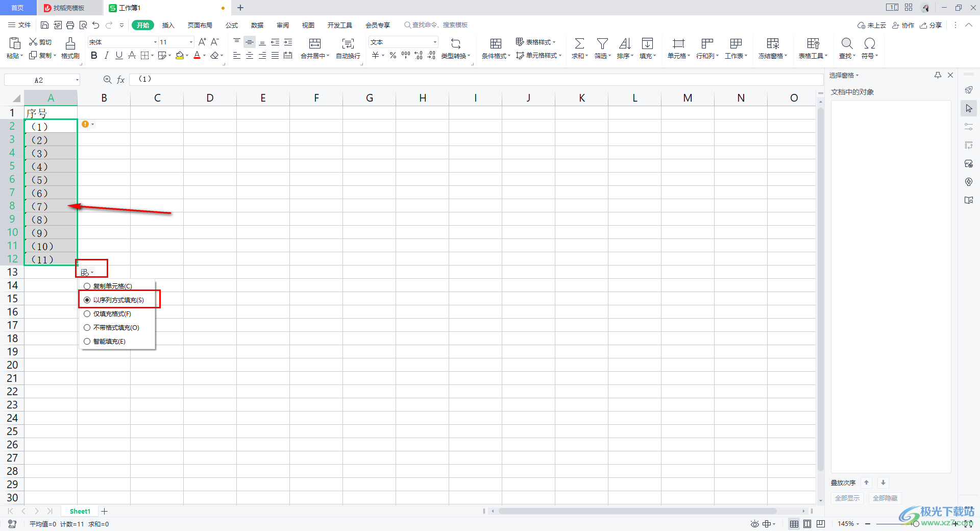Click the Auto Wrap (自动换行) icon
This screenshot has width=980, height=531.
(348, 43)
